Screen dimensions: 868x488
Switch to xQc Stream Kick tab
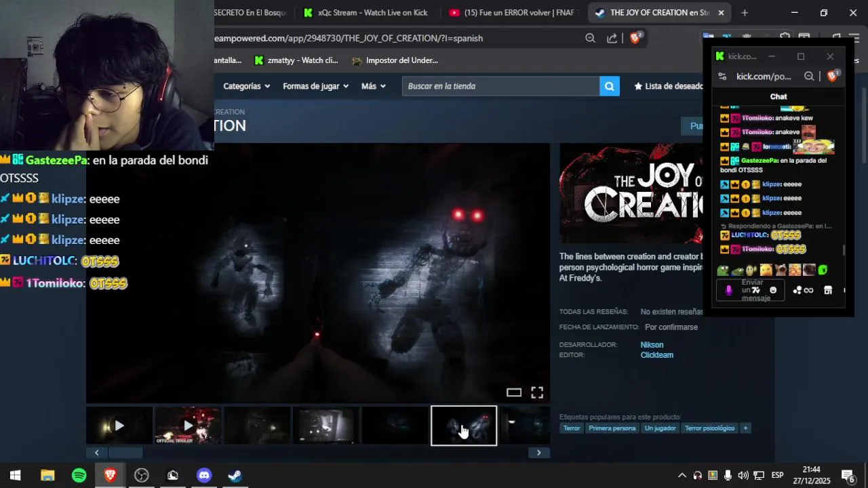click(366, 12)
